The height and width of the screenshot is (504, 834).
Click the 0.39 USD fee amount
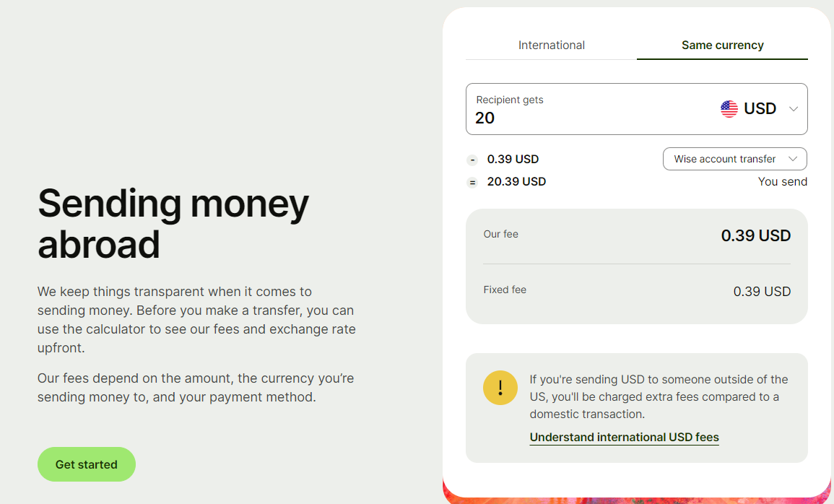pos(513,159)
